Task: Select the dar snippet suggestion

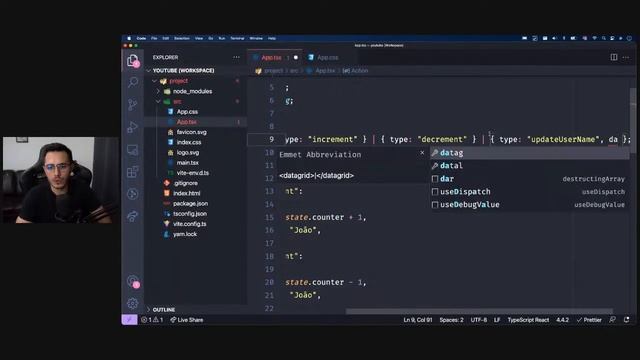Action: (529, 179)
